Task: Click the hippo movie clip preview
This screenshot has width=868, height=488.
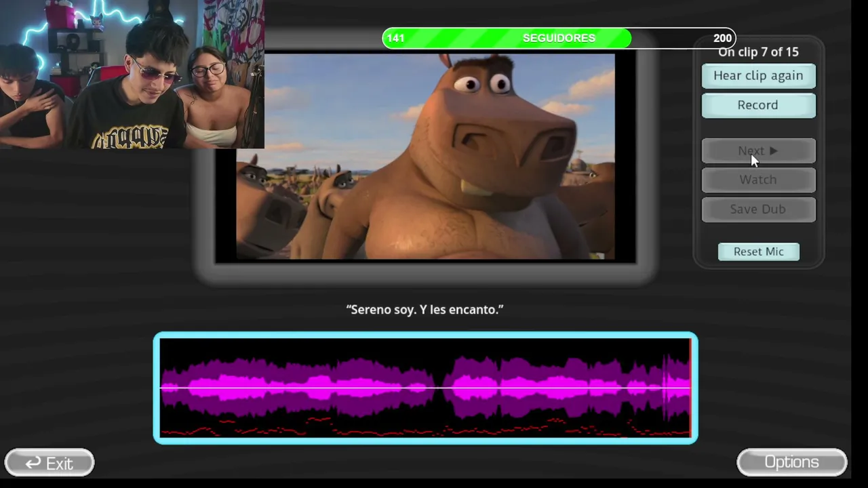Action: coord(426,157)
